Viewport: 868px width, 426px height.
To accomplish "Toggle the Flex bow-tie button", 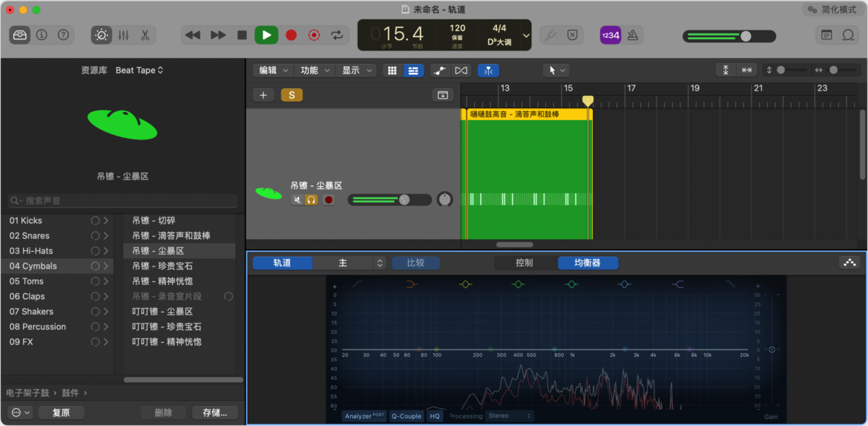I will click(461, 71).
